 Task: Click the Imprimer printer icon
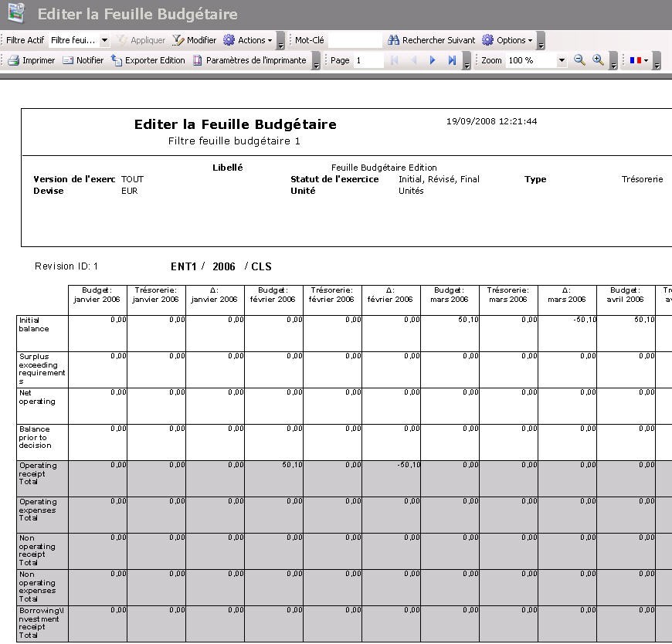click(x=13, y=60)
